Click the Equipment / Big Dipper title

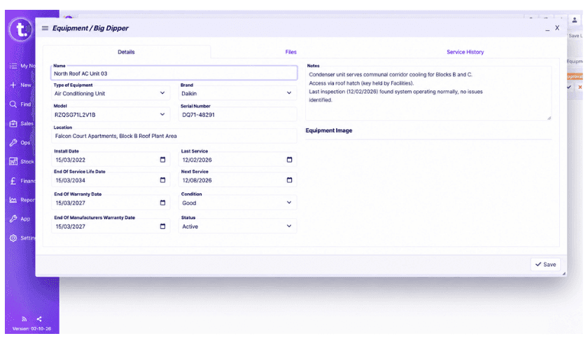coord(90,28)
